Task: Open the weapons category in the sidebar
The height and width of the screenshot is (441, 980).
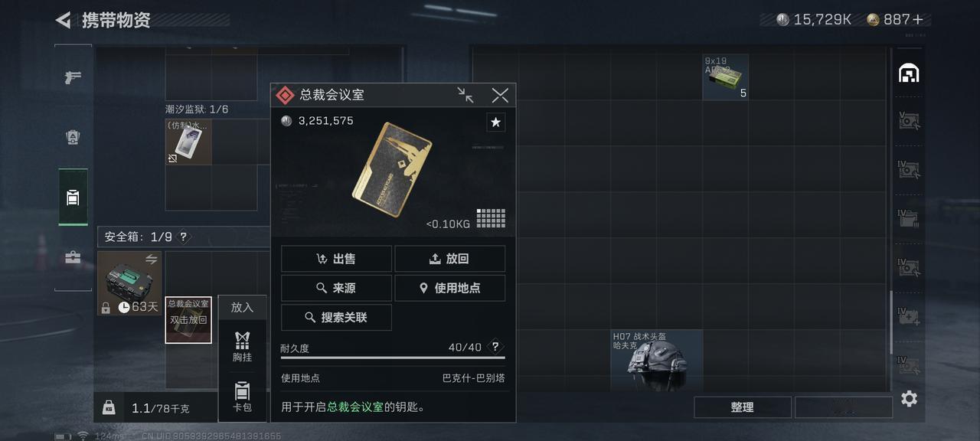Action: 73,77
